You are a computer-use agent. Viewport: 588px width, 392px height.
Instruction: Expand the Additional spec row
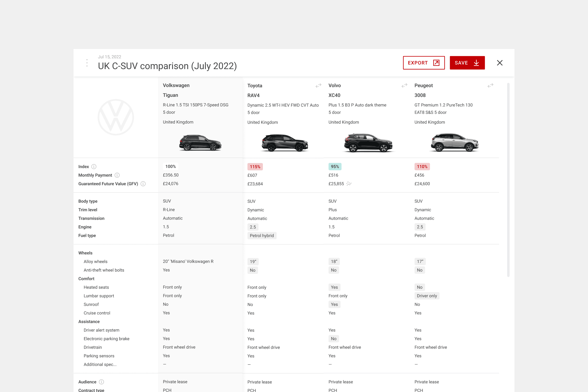[100, 364]
